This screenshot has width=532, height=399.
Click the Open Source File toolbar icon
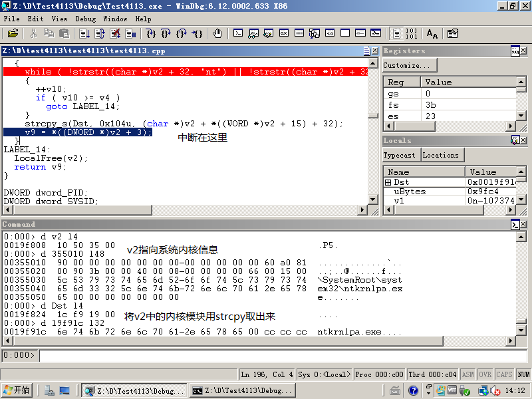(13, 34)
